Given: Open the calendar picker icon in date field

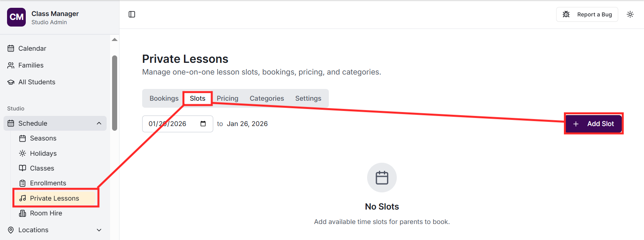Looking at the screenshot, I should (x=203, y=124).
